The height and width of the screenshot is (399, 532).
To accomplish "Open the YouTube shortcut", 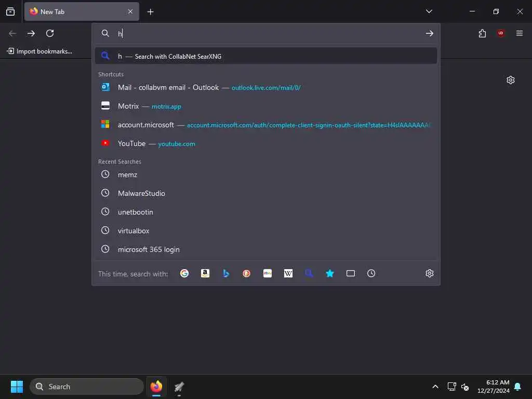I will pyautogui.click(x=266, y=143).
